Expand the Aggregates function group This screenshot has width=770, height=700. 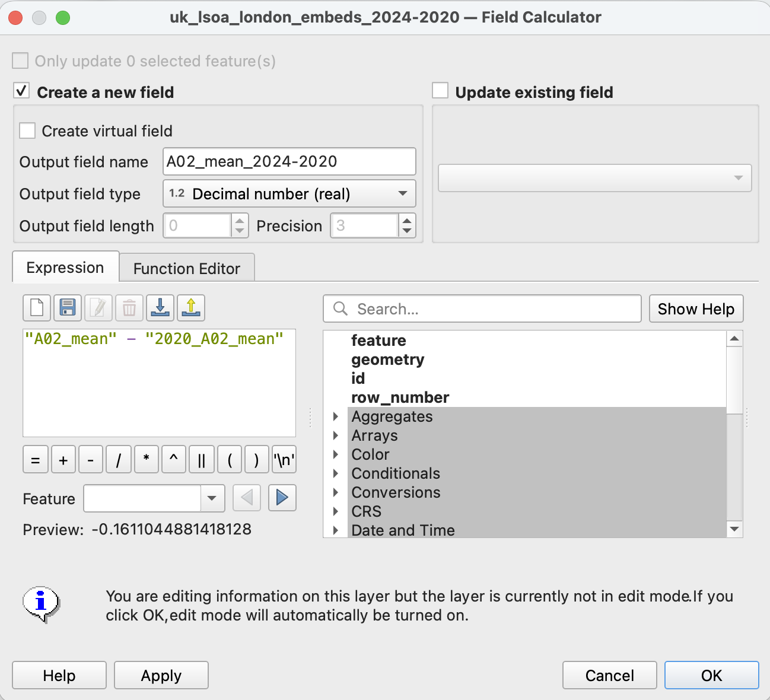(x=336, y=416)
